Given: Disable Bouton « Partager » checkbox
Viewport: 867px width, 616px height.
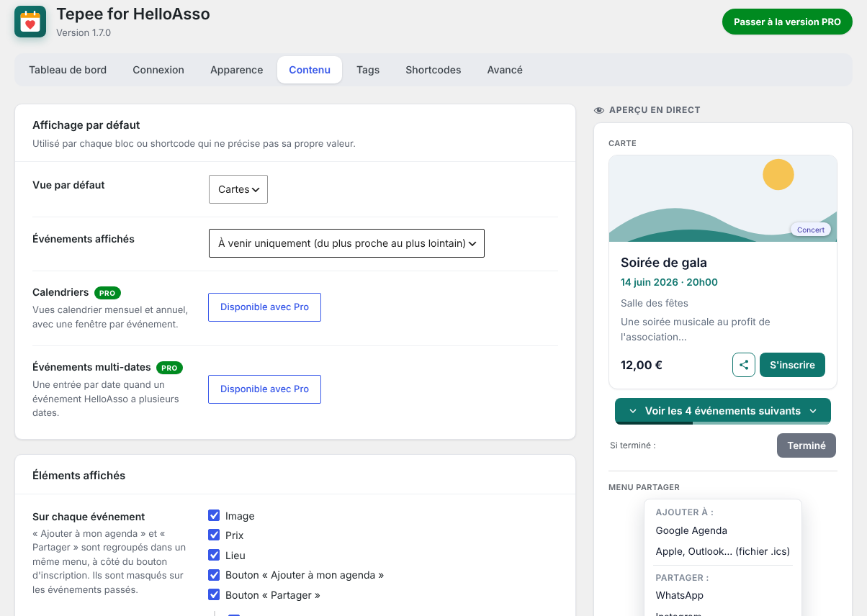Looking at the screenshot, I should point(214,594).
